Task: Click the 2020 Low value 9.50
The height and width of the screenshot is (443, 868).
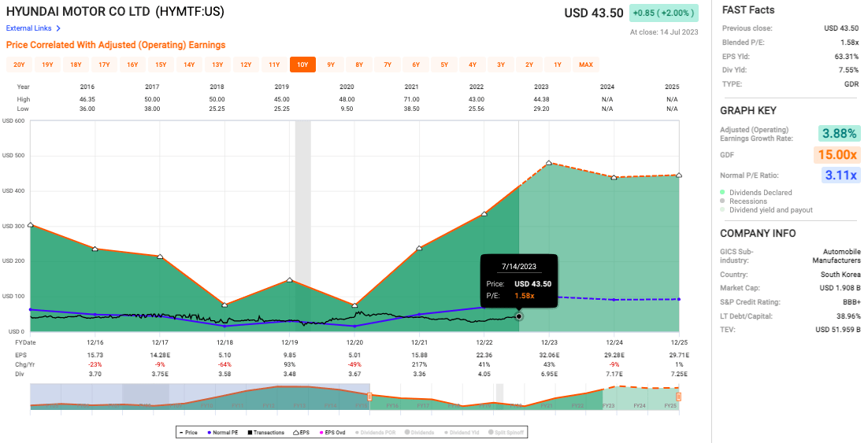Action: click(347, 109)
